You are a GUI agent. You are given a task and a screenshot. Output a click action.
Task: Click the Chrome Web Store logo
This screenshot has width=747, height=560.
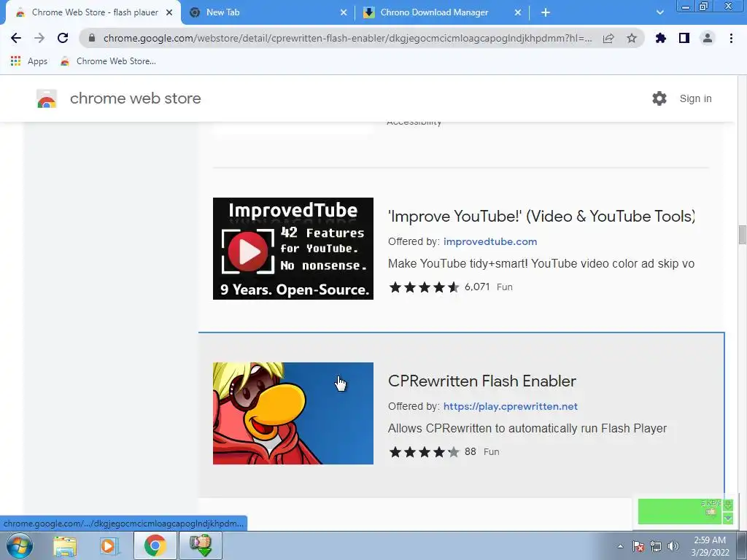point(47,98)
